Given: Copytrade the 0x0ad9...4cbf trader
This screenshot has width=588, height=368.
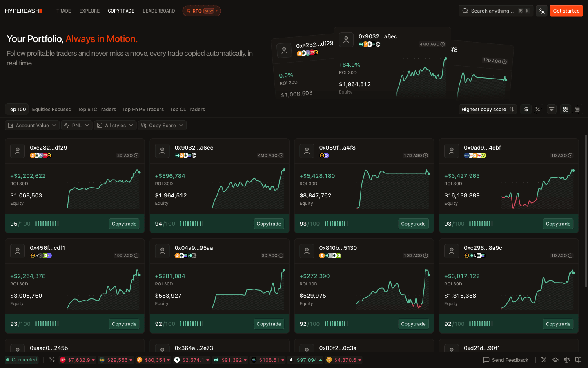Looking at the screenshot, I should click(558, 224).
